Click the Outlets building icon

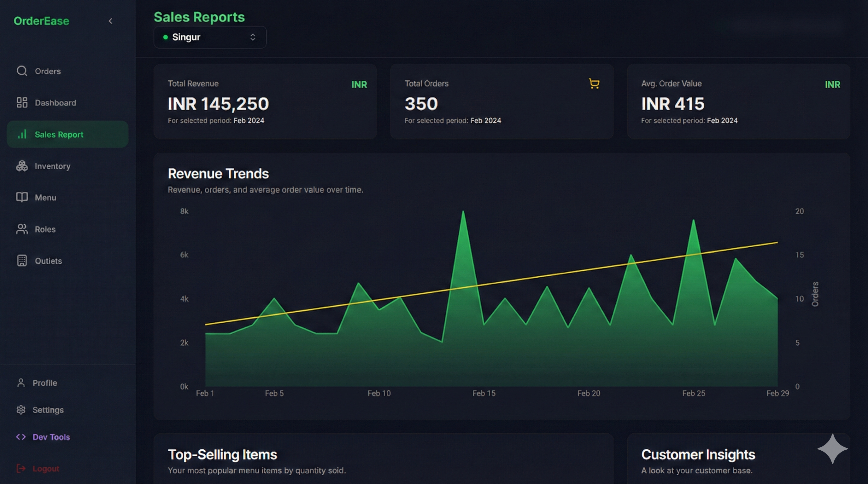tap(22, 261)
